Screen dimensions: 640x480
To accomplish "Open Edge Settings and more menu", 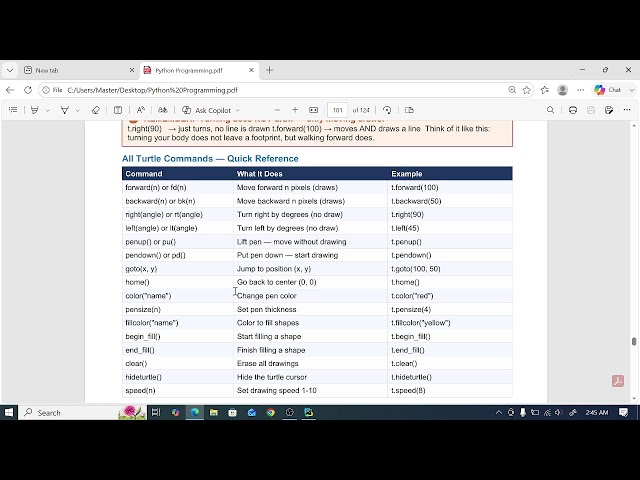I will (580, 90).
